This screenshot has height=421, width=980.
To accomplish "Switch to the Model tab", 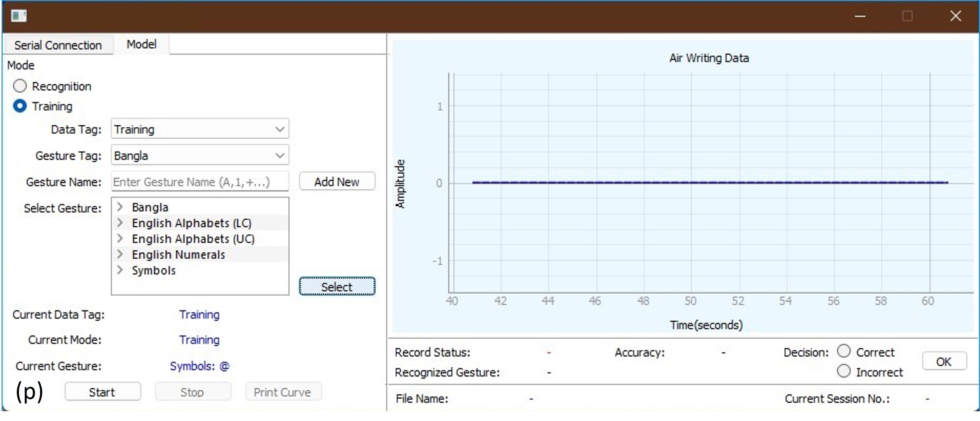I will [141, 45].
